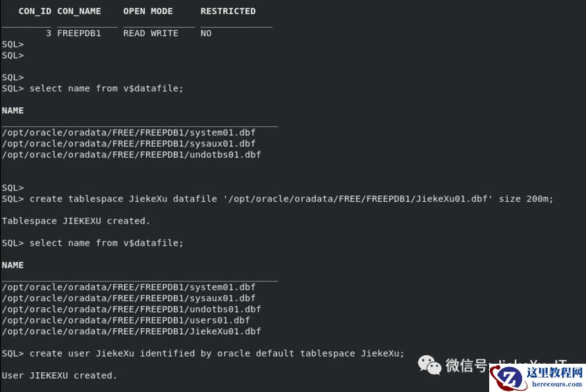
Task: Click the RESTRICTED column header
Action: tap(228, 11)
